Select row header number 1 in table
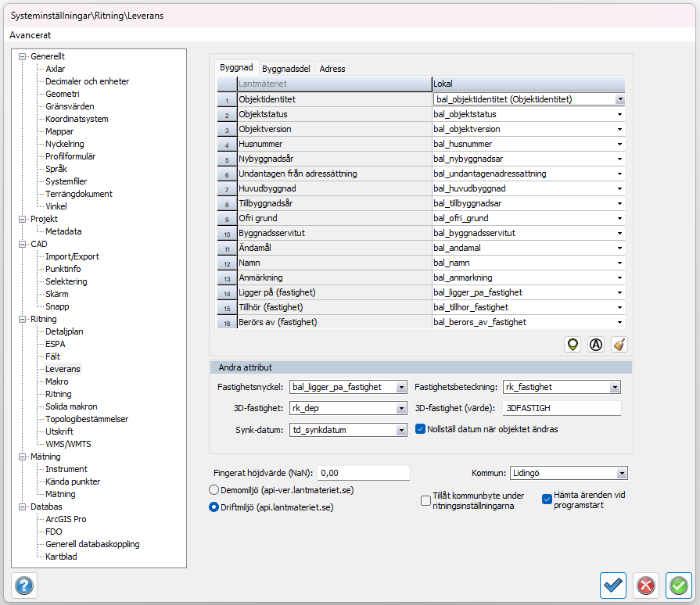 [x=227, y=100]
